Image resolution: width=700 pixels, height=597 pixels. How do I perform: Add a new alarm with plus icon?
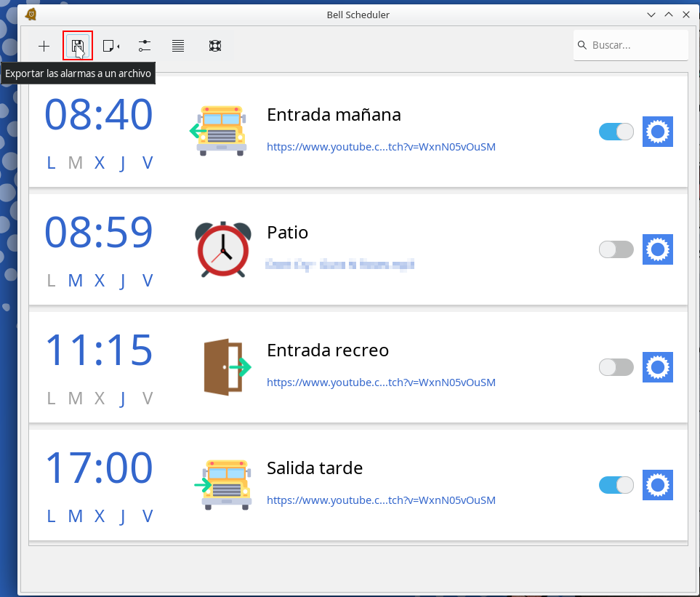[x=44, y=47]
